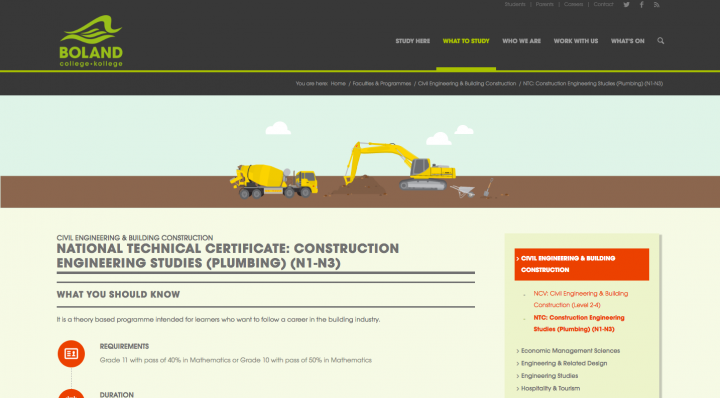Go to the Careers link

[574, 5]
